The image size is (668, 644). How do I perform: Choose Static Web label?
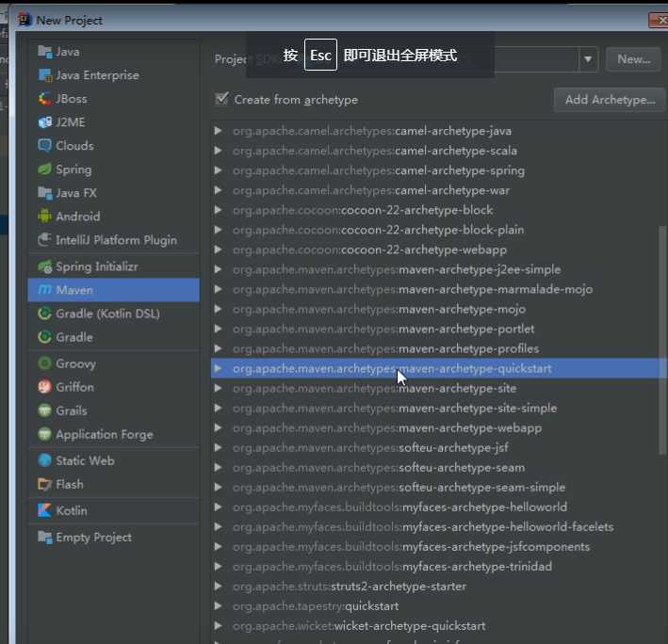[x=85, y=460]
